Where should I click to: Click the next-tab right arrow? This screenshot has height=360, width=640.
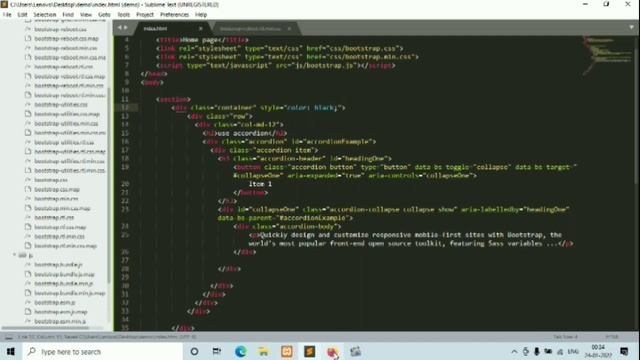pos(125,27)
